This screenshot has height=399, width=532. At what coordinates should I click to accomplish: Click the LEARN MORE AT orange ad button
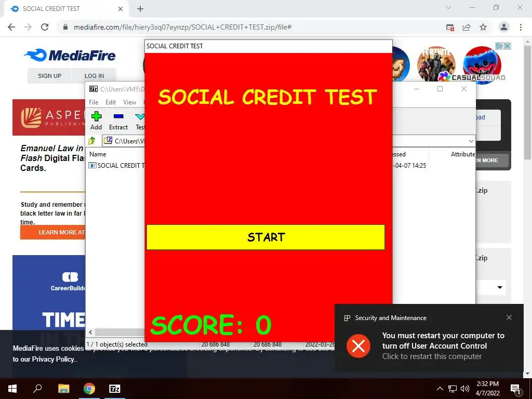53,232
